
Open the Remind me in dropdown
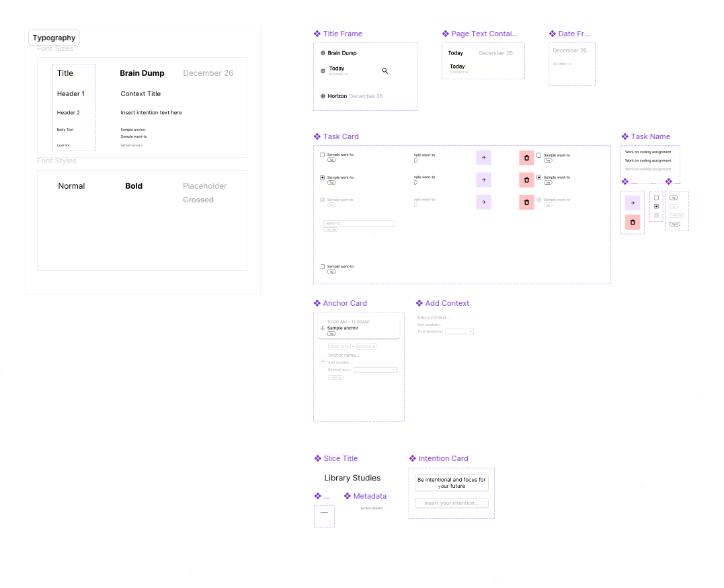(x=375, y=370)
